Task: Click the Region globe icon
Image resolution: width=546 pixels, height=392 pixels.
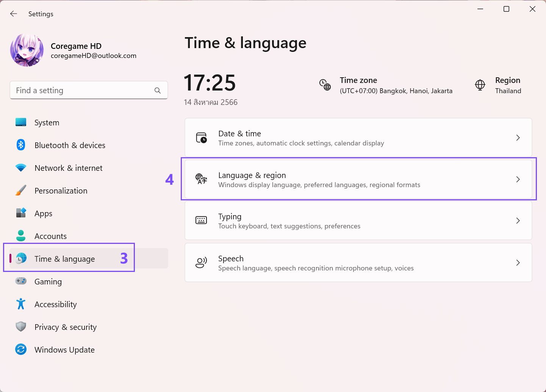Action: pos(480,85)
